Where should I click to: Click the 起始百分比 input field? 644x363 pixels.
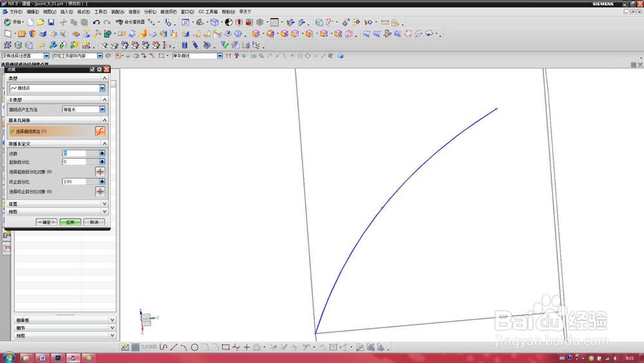tap(74, 162)
